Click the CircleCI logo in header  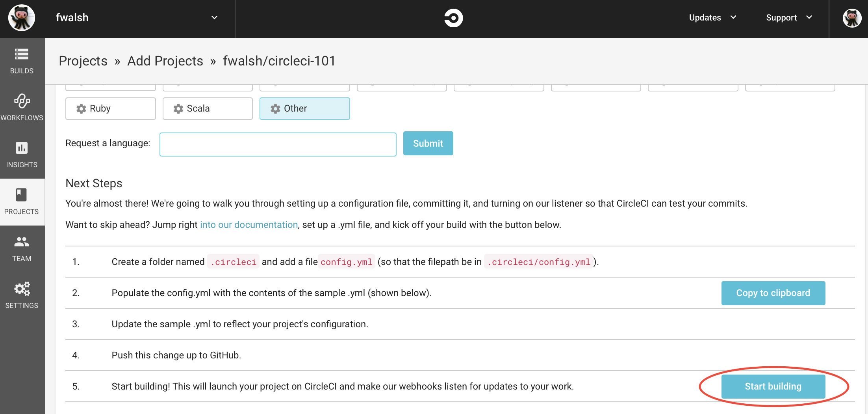(453, 18)
